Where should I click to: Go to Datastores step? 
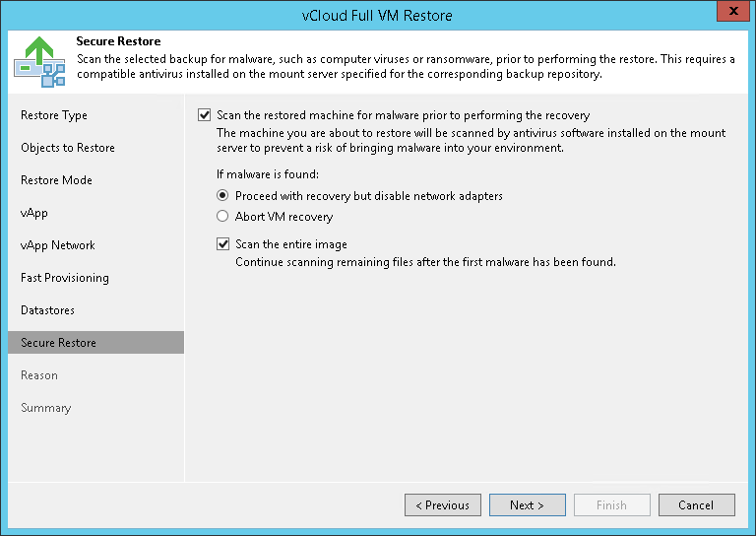click(47, 310)
